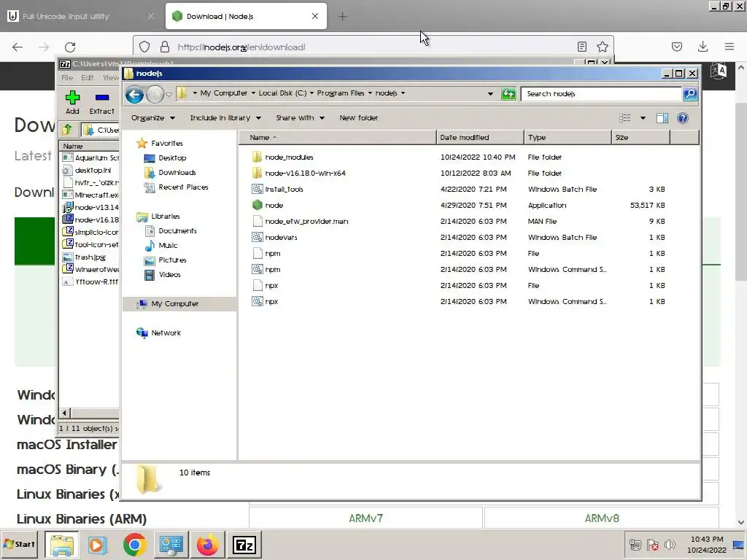Open 7-Zip Edit menu
Screen dimensions: 747x560
click(88, 77)
